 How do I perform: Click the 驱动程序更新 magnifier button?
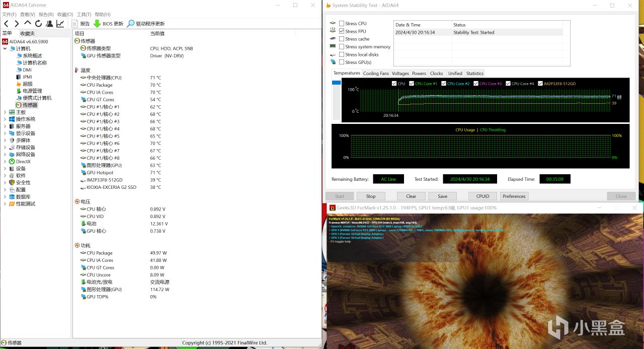(146, 24)
